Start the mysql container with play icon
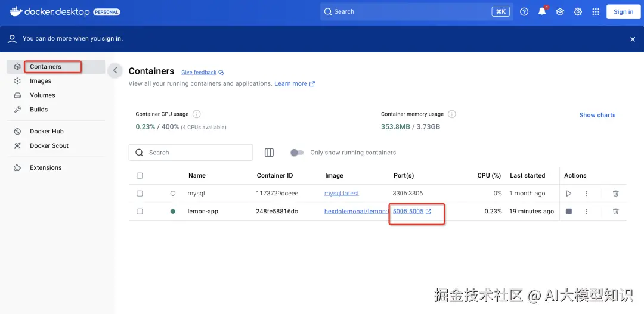 point(568,193)
